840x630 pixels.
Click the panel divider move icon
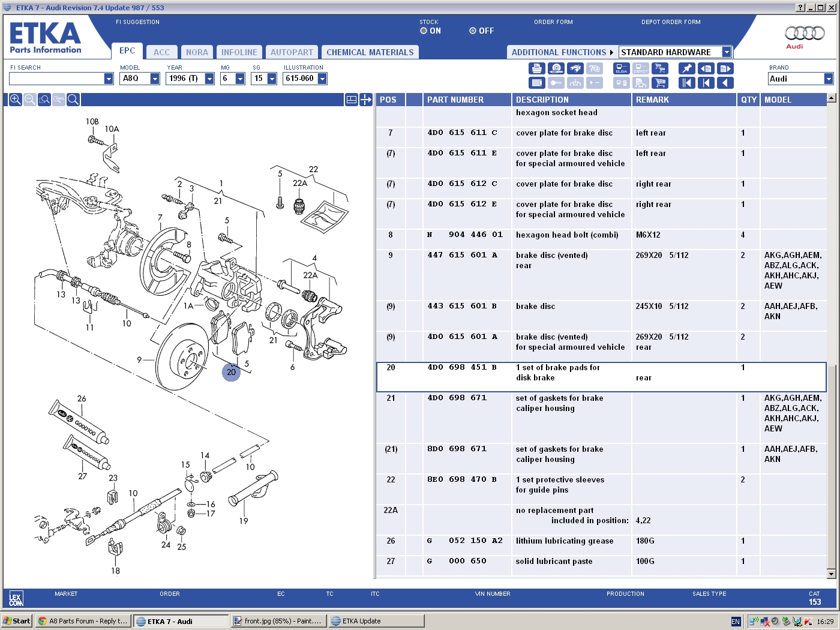(x=366, y=100)
